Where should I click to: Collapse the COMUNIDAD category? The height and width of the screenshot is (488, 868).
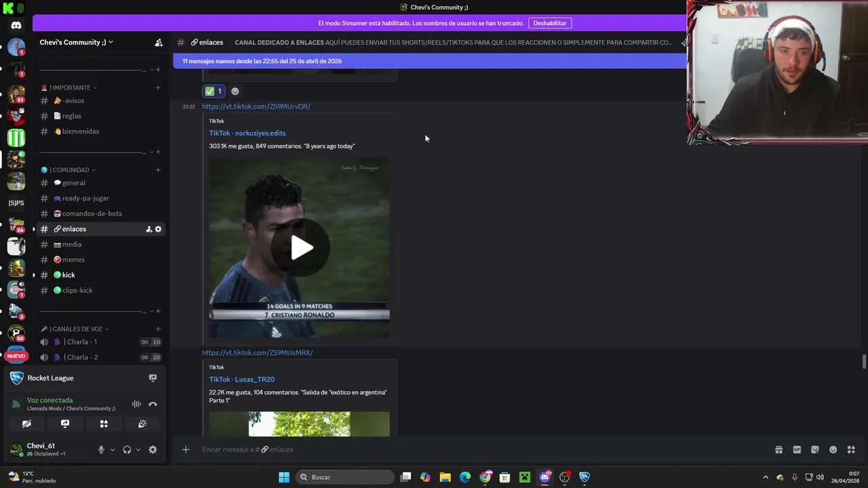(x=68, y=170)
